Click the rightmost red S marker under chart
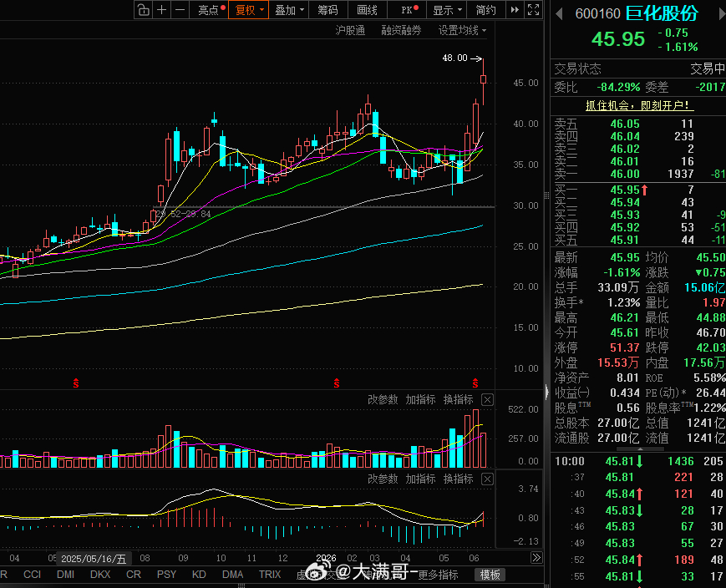Image resolution: width=726 pixels, height=588 pixels. pos(475,383)
